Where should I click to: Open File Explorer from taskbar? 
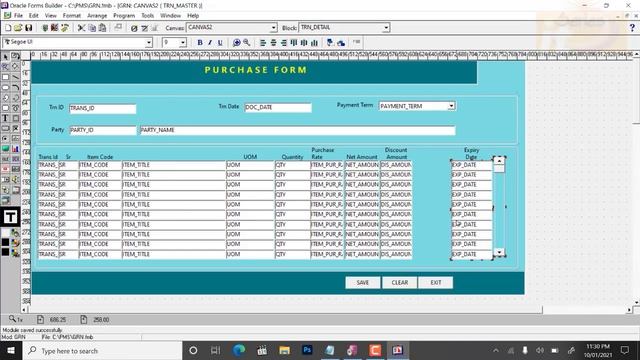click(x=284, y=350)
